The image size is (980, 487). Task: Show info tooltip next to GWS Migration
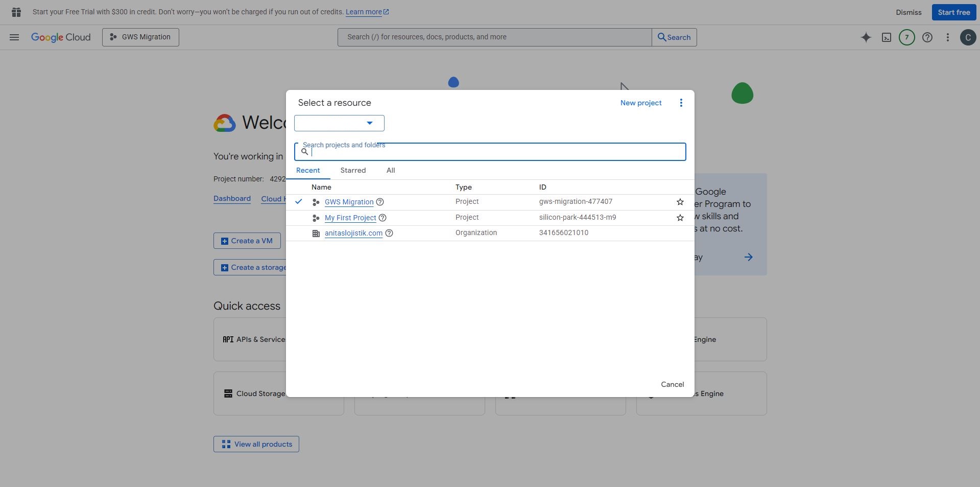[x=380, y=202]
